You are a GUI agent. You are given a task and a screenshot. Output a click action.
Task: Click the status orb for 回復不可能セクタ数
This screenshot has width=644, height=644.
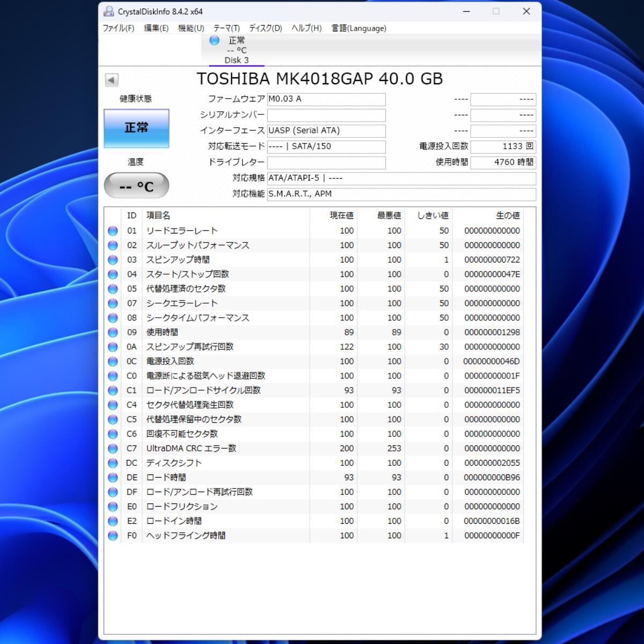pos(113,434)
